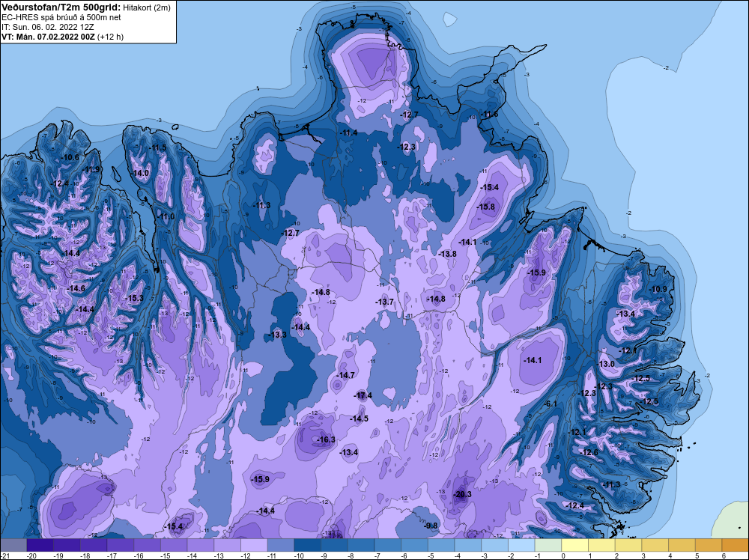Select the -13.7 temperature label

384,302
